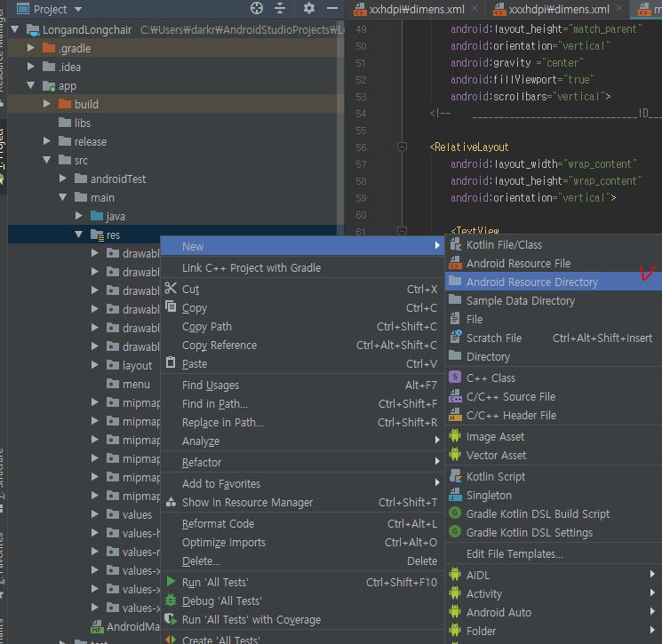Click Debug 'All Tests' bug icon
Image resolution: width=662 pixels, height=644 pixels.
coord(171,600)
